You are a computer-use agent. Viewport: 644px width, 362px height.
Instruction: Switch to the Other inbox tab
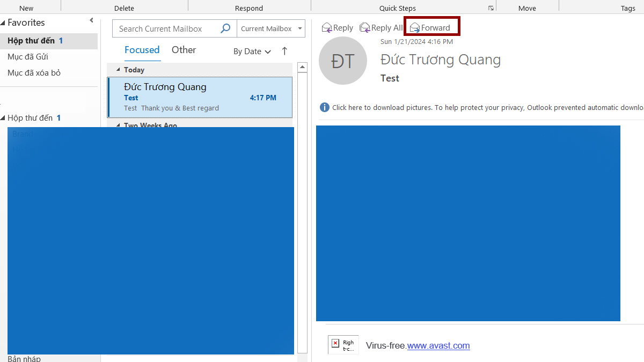[x=184, y=50]
